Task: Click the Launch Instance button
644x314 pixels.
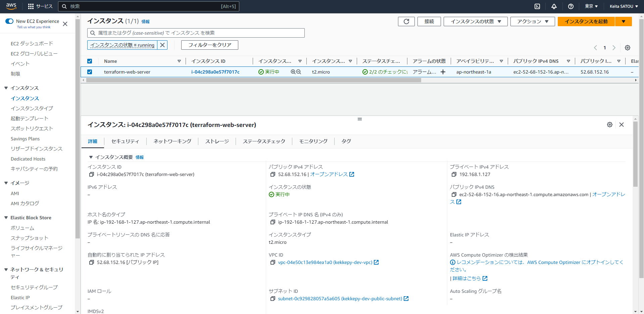Action: [x=586, y=21]
